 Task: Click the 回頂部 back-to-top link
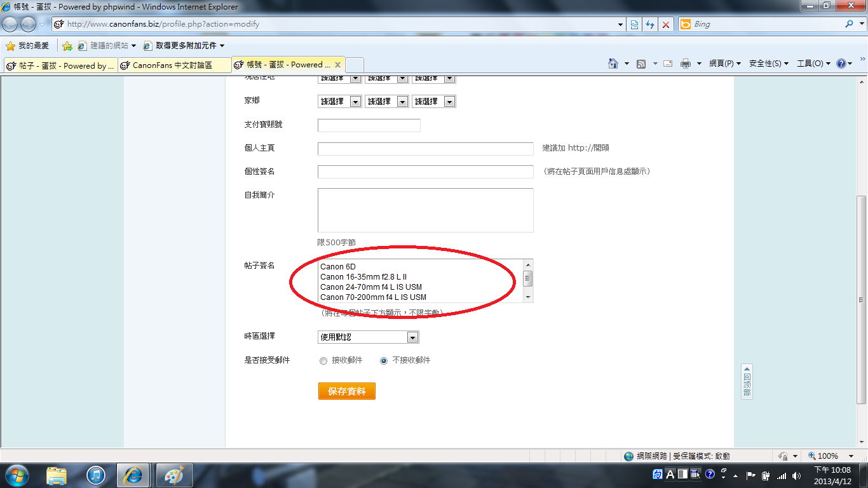tap(747, 381)
